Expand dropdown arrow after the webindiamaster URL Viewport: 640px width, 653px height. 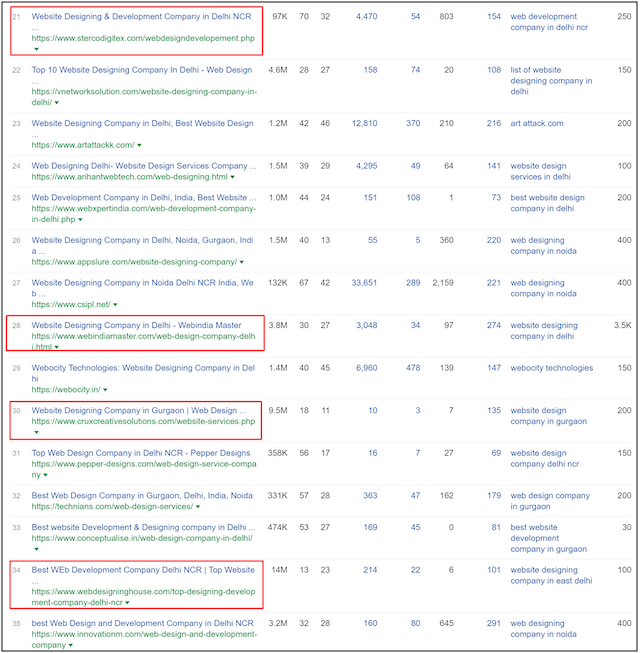tap(57, 347)
